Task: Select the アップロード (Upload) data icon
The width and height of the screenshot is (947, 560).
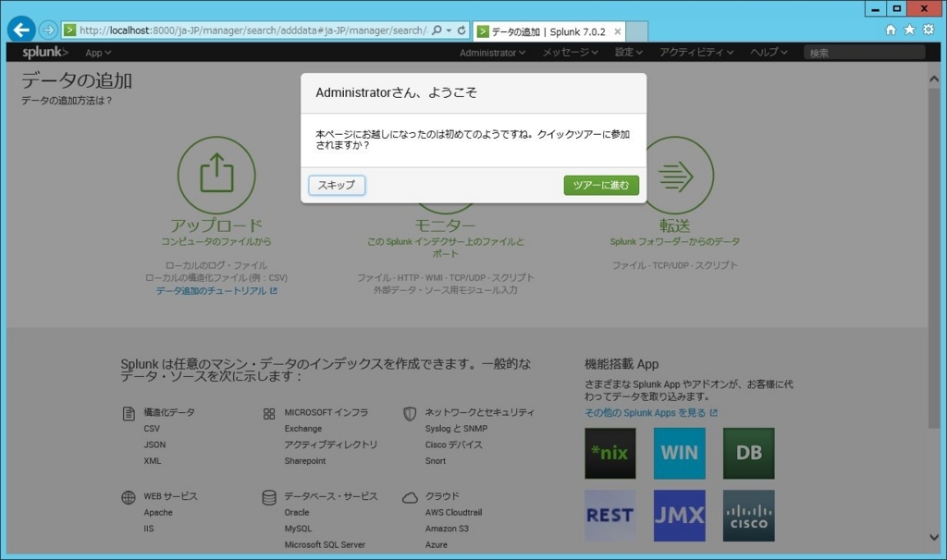Action: [217, 172]
